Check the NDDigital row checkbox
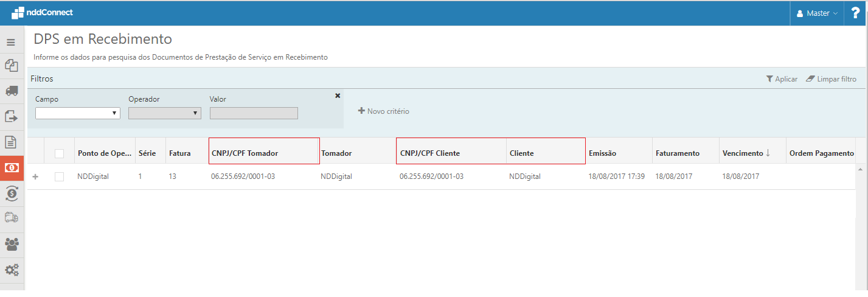Screen dimensions: 868x297 [59, 176]
